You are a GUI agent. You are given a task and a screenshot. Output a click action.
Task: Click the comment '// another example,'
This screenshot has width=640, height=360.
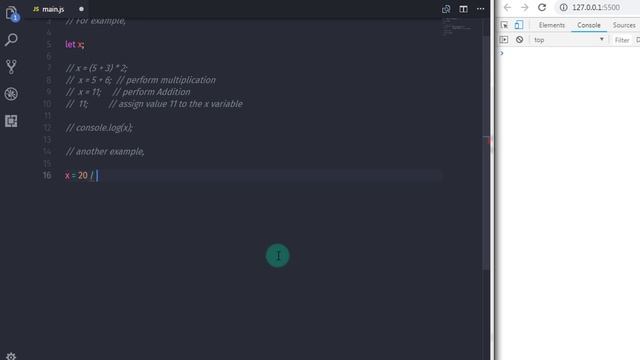(x=105, y=151)
